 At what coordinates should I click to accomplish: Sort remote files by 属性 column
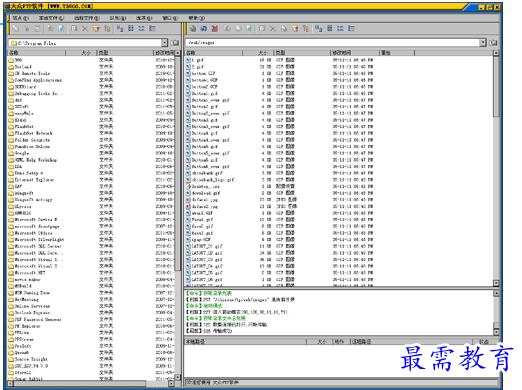tap(397, 53)
